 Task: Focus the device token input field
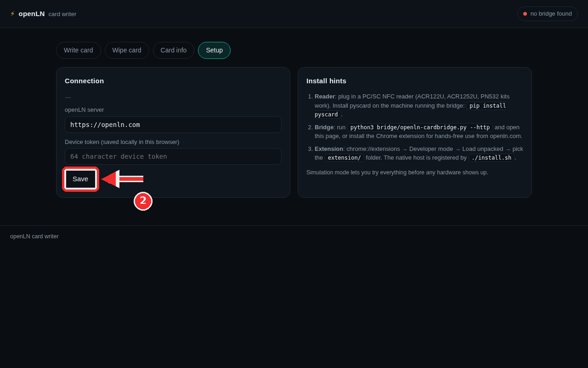coord(173,156)
